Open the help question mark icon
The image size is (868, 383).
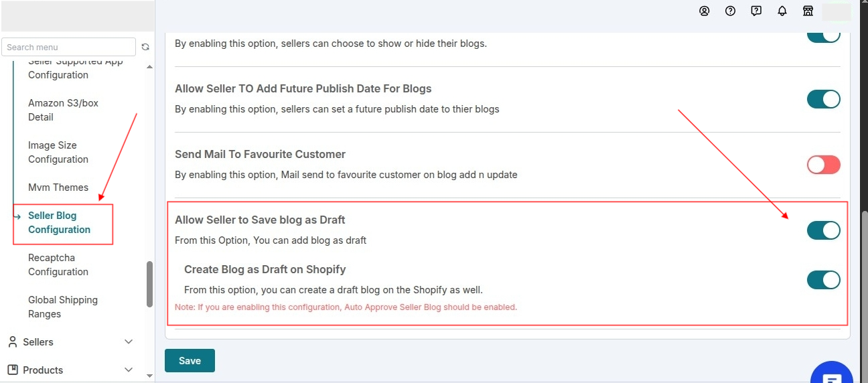coord(731,11)
